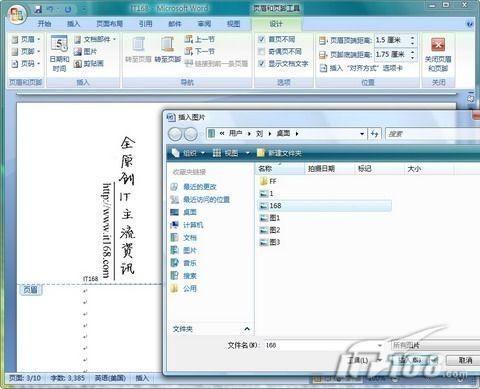Viewport: 480px width, 389px height.
Task: Click the 大小 size column header
Action: tap(429, 169)
